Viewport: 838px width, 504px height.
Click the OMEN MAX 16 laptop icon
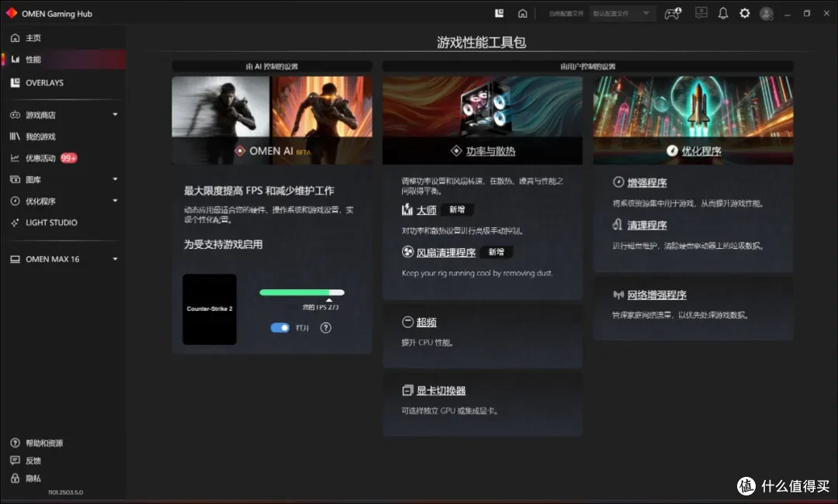coord(15,259)
